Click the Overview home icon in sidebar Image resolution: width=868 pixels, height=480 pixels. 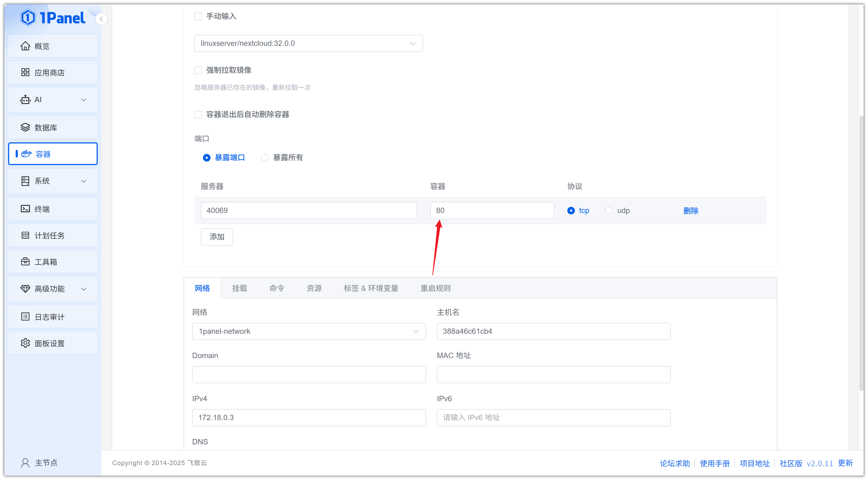(x=25, y=46)
